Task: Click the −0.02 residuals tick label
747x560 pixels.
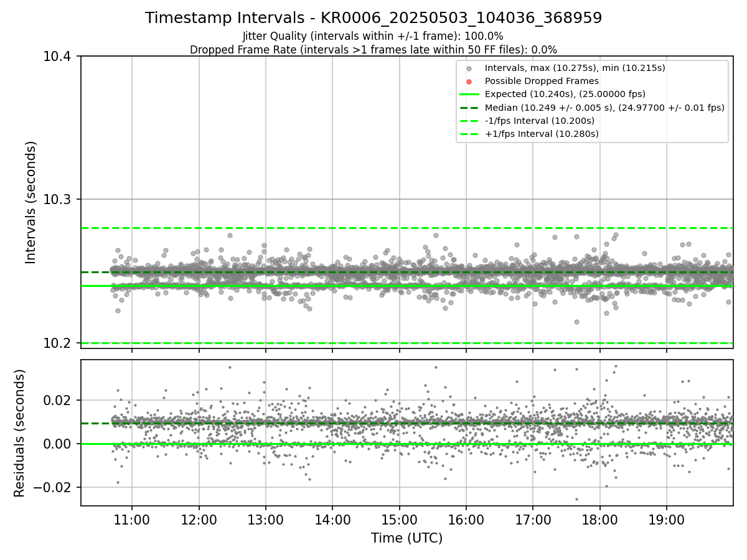Action: click(x=52, y=487)
